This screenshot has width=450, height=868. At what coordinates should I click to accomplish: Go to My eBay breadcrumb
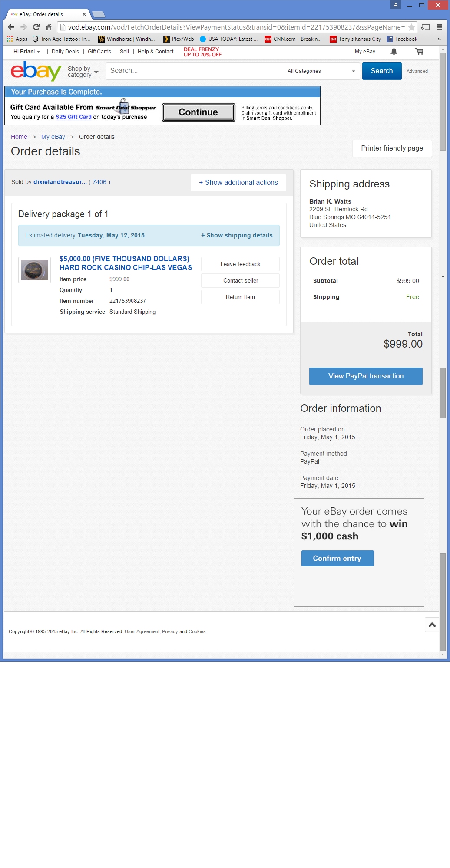53,137
